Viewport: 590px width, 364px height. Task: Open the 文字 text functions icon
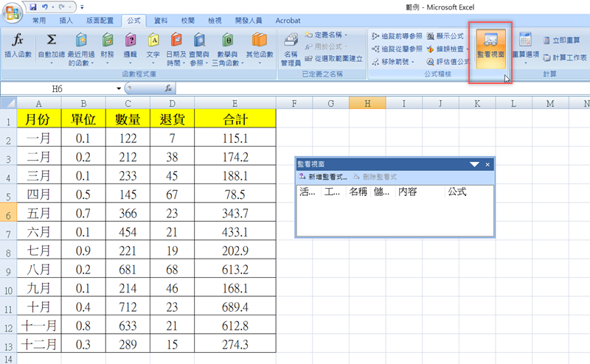click(153, 40)
